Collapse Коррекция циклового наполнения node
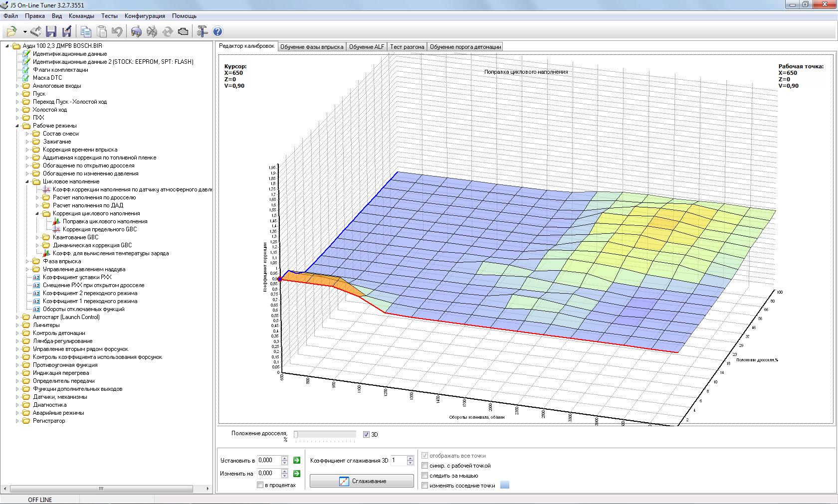 [x=37, y=213]
